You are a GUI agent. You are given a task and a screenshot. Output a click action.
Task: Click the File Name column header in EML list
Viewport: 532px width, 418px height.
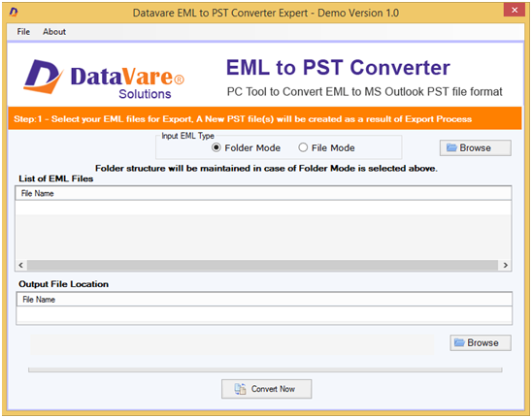pos(263,193)
